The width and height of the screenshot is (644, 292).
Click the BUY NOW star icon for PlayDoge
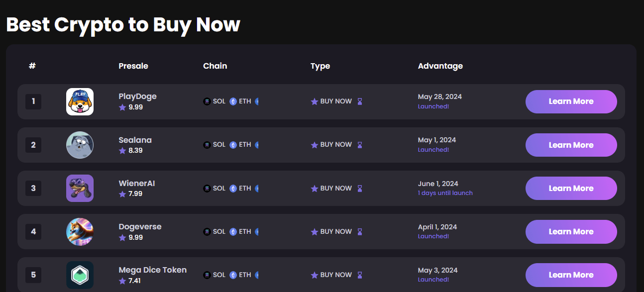[314, 101]
